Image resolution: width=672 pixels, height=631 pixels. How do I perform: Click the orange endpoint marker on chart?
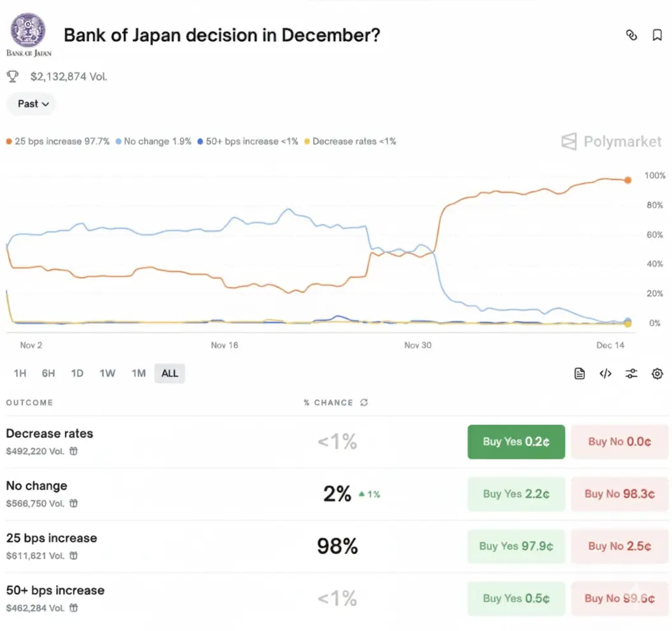click(627, 180)
